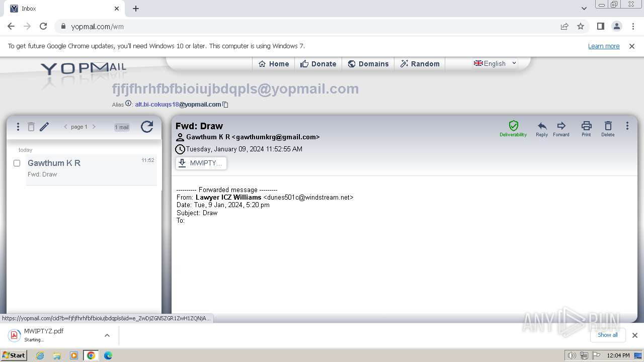Screen dimensions: 644x362
Task: Generate a Random address
Action: pos(420,64)
